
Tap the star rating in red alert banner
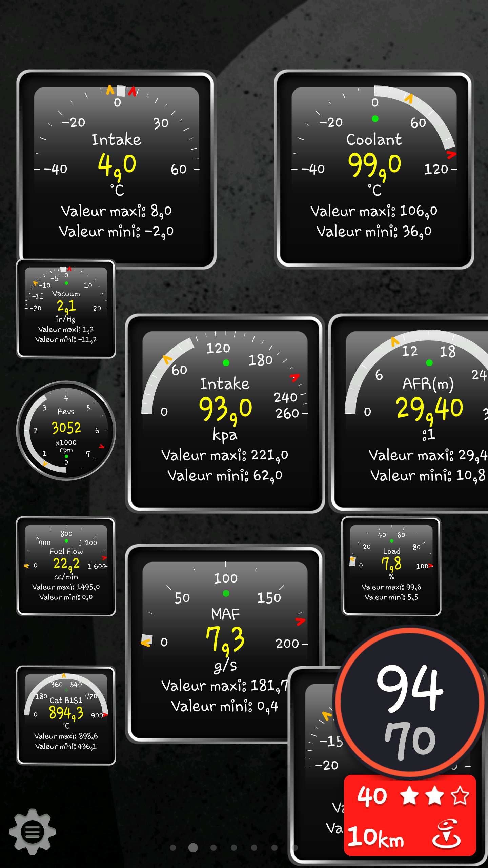tap(434, 795)
